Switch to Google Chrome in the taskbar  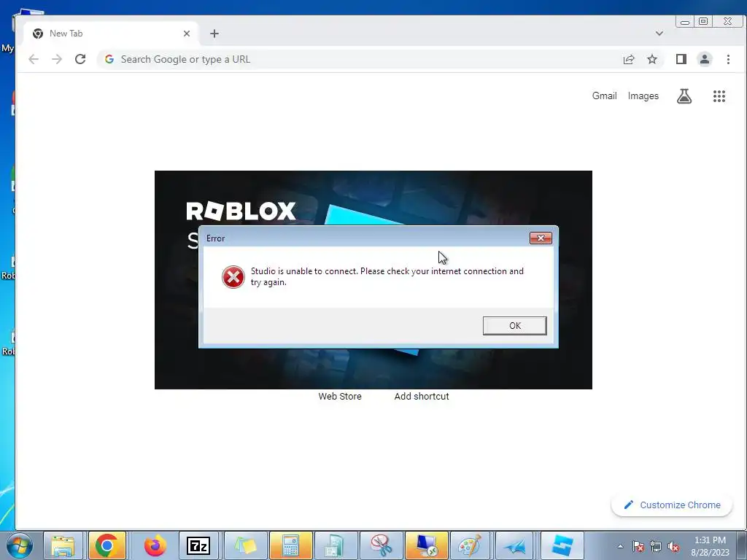tap(107, 545)
